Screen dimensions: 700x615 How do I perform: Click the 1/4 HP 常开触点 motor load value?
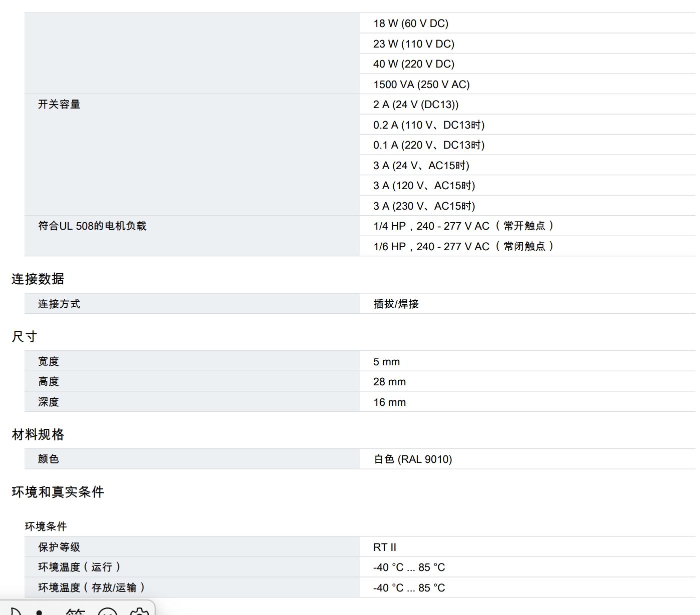[x=463, y=226]
